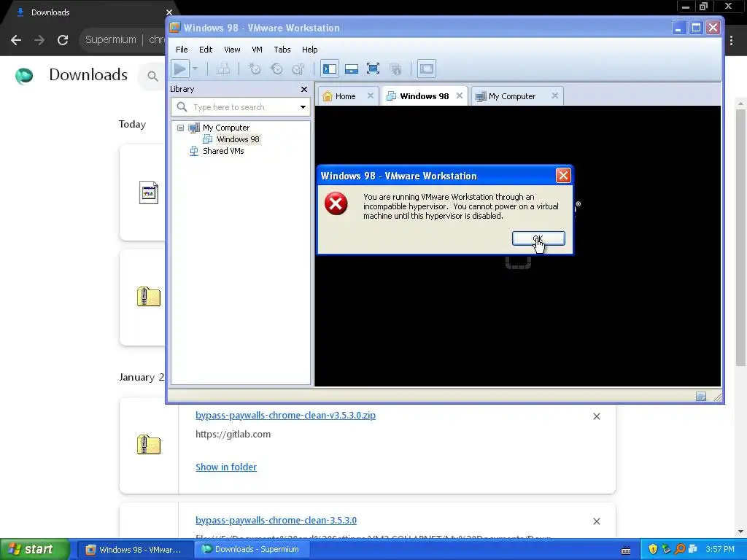Image resolution: width=747 pixels, height=560 pixels.
Task: Switch to Windows 98 - VMware taskbar button
Action: (x=134, y=550)
